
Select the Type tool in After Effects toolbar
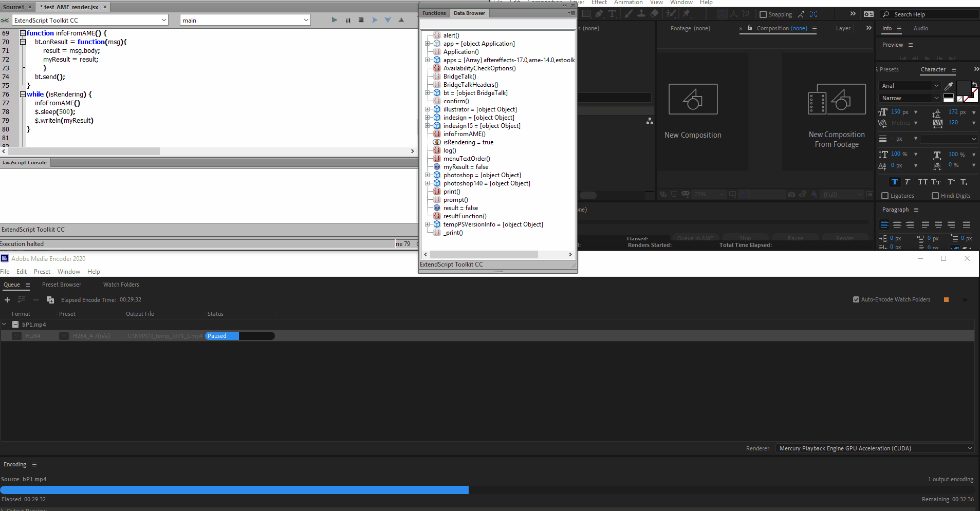[x=612, y=14]
